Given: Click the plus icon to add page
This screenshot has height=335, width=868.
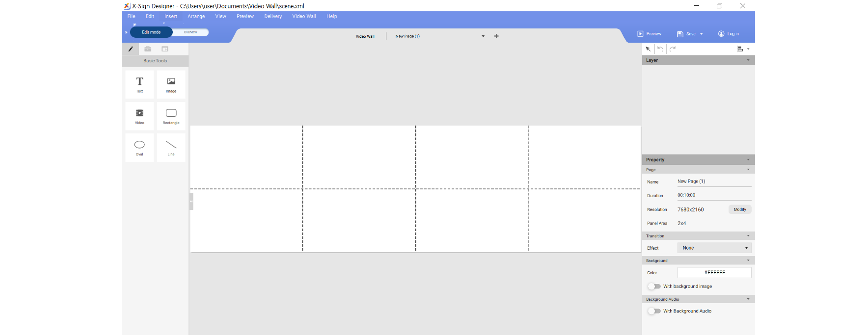Looking at the screenshot, I should 496,36.
